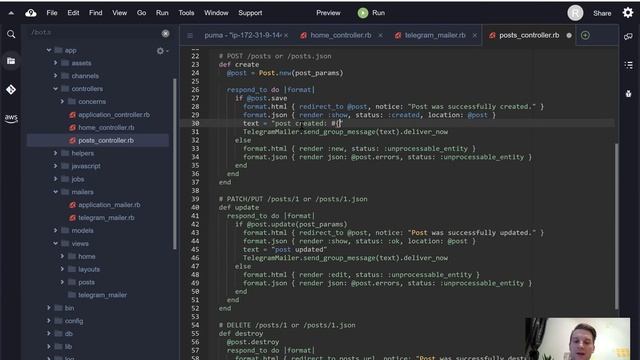Open preferences gear in top right
The height and width of the screenshot is (360, 640).
tap(628, 13)
